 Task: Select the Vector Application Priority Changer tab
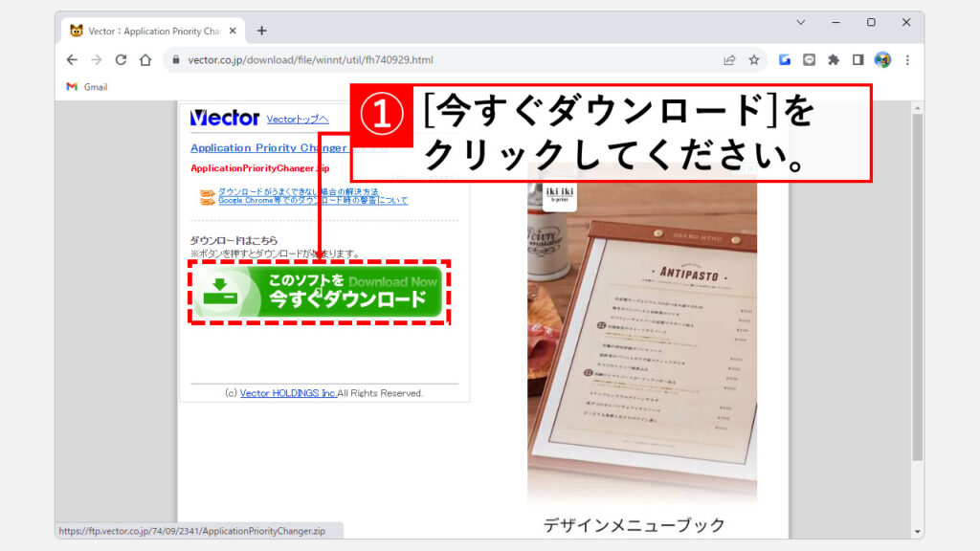153,31
